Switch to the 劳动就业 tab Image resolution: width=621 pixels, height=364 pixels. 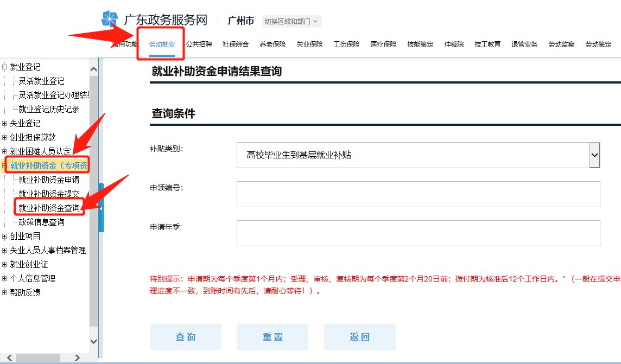coord(162,44)
